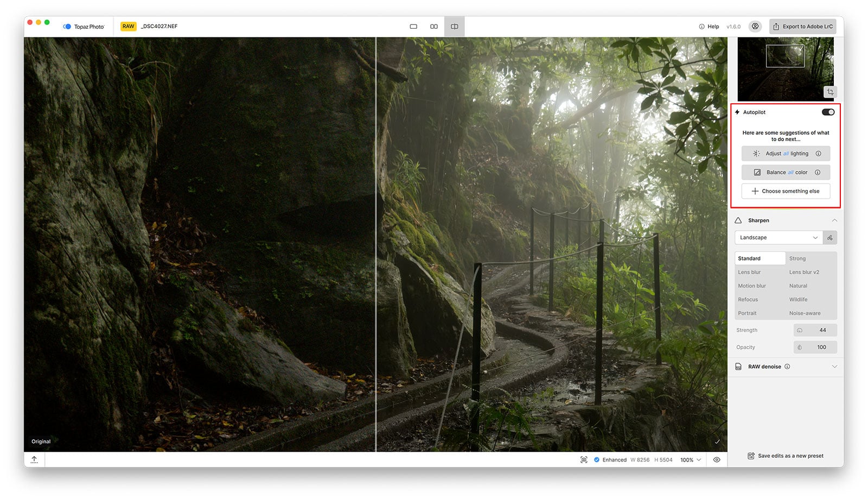
Task: Click Save edits as a new preset
Action: click(786, 456)
